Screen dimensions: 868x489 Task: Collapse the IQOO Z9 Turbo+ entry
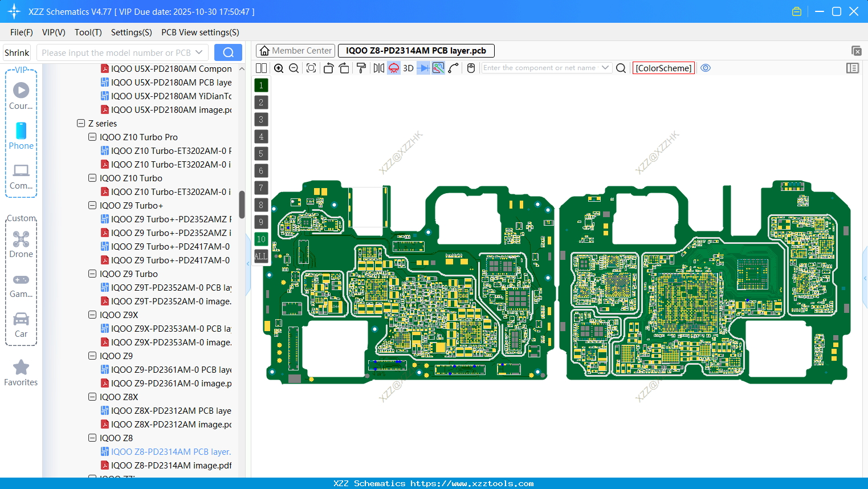coord(92,205)
